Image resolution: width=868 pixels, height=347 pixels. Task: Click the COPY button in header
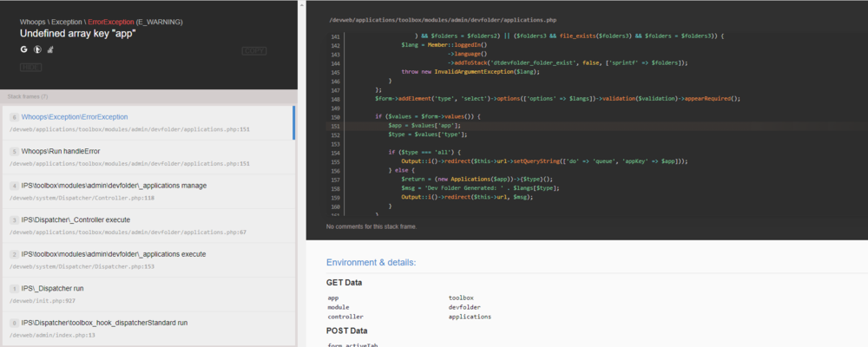(253, 51)
